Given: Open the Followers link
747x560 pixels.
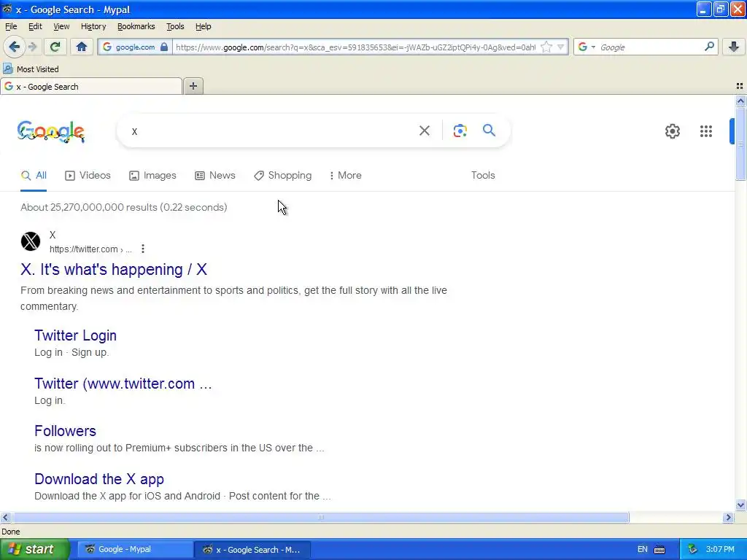Looking at the screenshot, I should pyautogui.click(x=65, y=431).
